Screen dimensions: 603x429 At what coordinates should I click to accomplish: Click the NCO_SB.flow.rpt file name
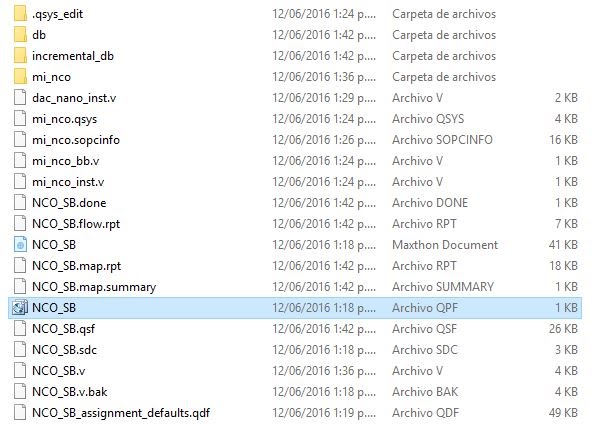pyautogui.click(x=76, y=224)
